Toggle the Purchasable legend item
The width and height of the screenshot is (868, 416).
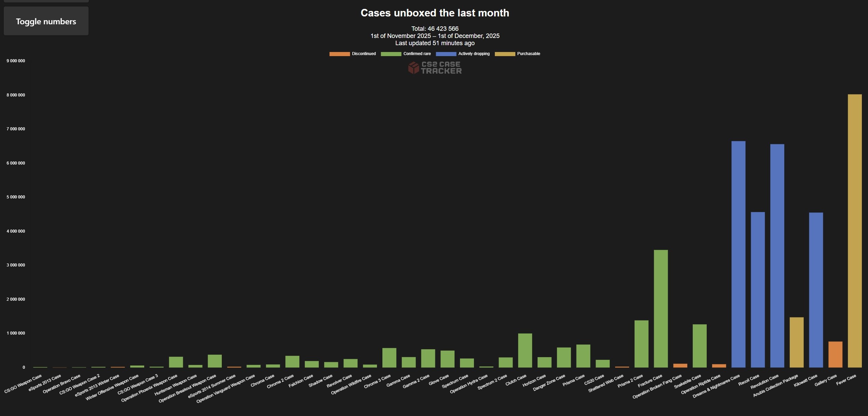click(x=505, y=54)
